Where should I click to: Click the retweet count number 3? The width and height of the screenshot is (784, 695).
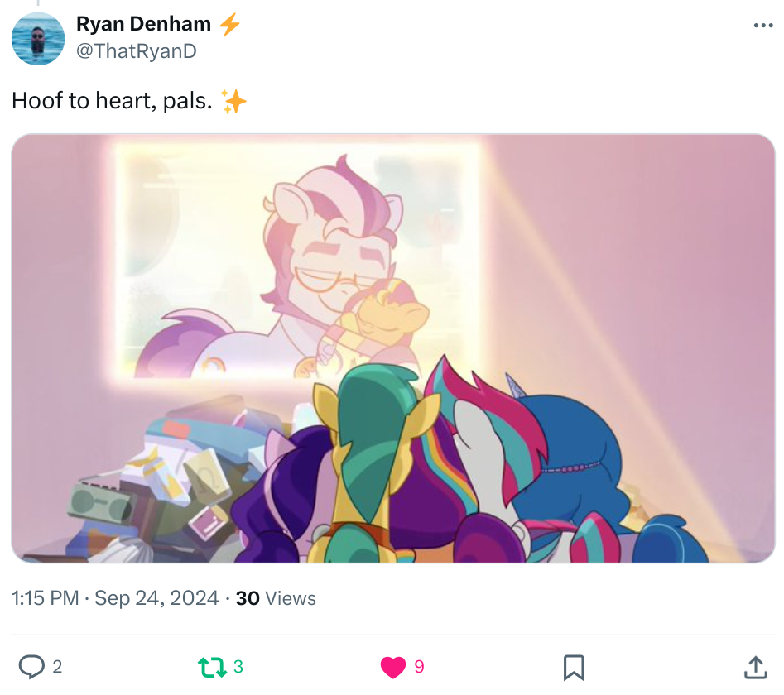pos(238,667)
